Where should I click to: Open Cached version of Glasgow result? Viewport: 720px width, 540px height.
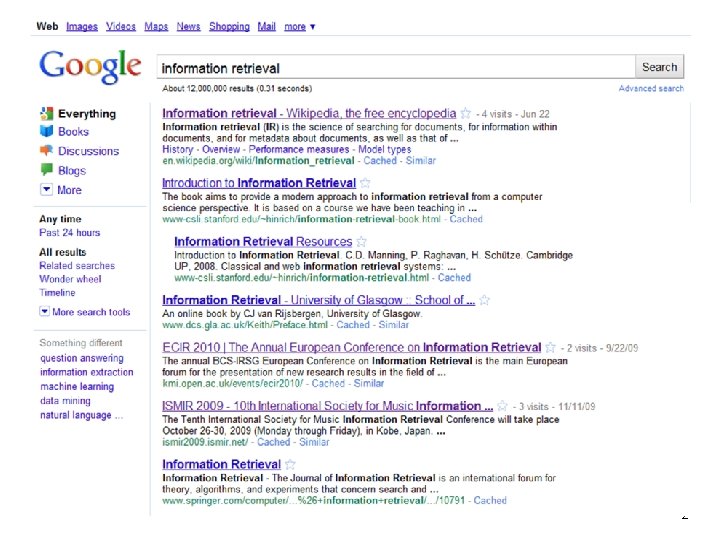(x=353, y=325)
